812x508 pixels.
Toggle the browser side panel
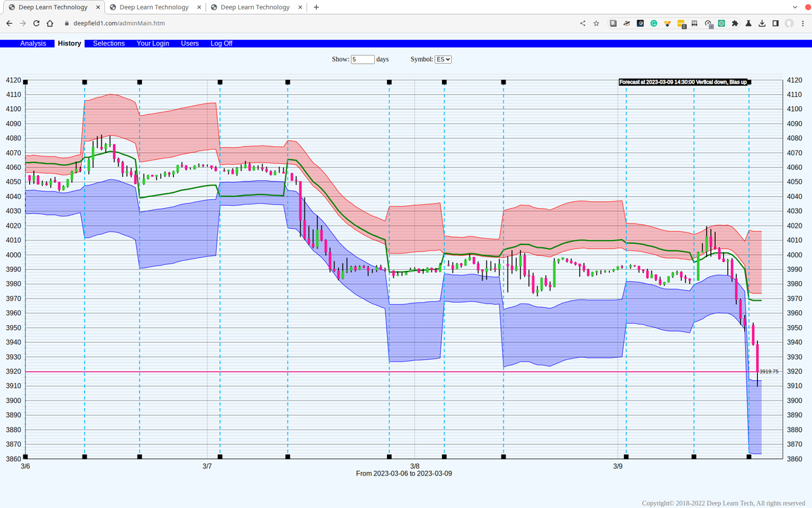pos(775,23)
